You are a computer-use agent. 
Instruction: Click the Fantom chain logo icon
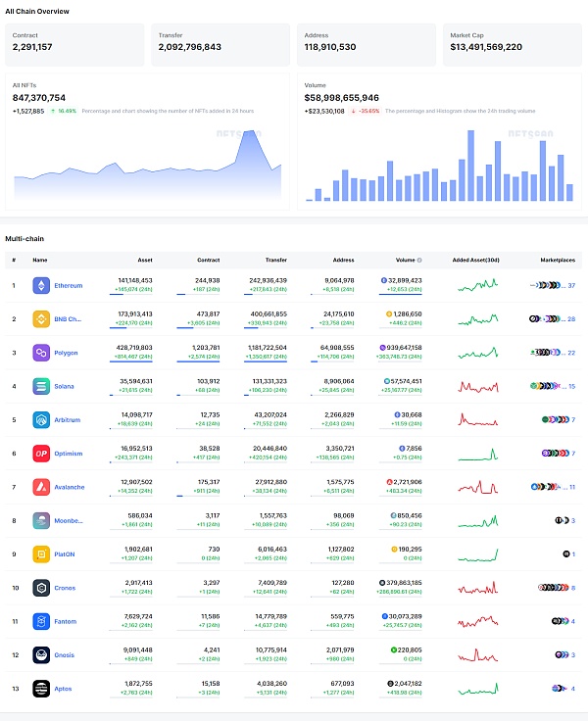coord(41,621)
